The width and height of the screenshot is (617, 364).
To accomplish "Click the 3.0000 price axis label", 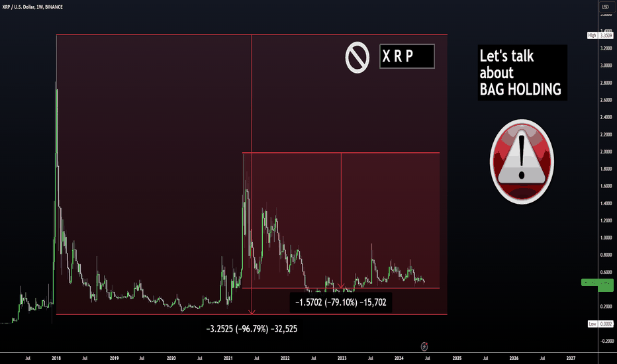I will (x=606, y=66).
